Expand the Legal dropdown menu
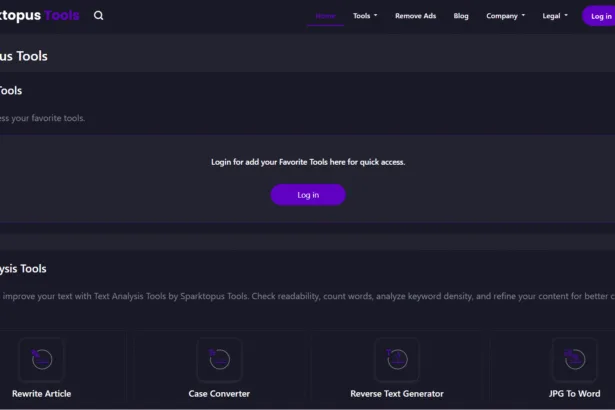The width and height of the screenshot is (615, 410). point(554,16)
